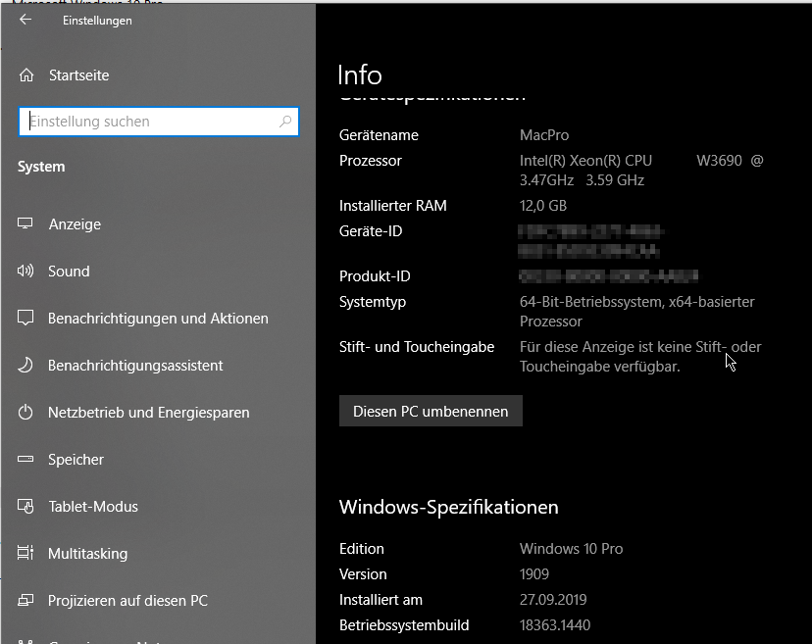Click the Startseite home icon
Image resolution: width=812 pixels, height=644 pixels.
26,75
